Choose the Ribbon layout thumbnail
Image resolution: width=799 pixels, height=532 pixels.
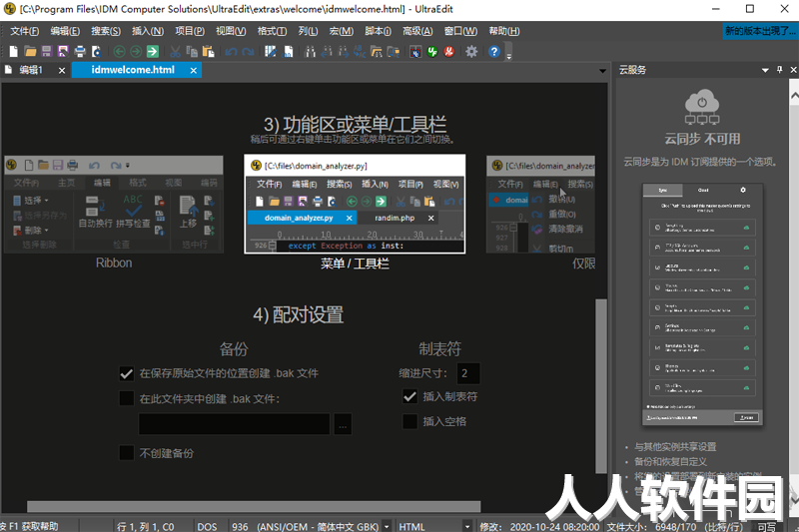[114, 205]
